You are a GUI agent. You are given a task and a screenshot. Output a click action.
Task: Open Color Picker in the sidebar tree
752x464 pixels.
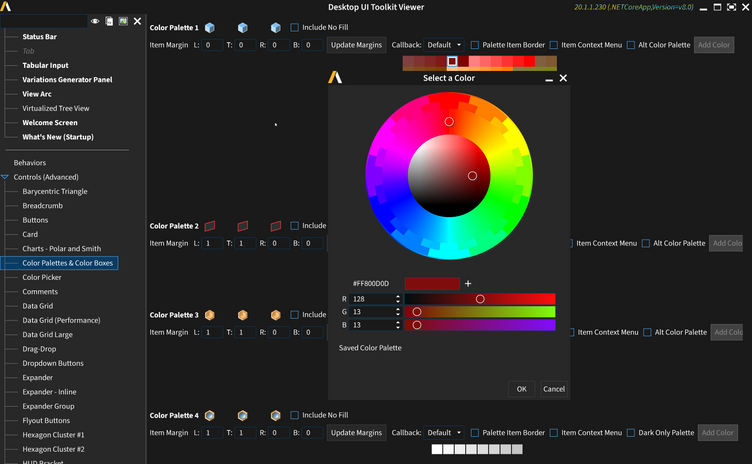coord(42,277)
